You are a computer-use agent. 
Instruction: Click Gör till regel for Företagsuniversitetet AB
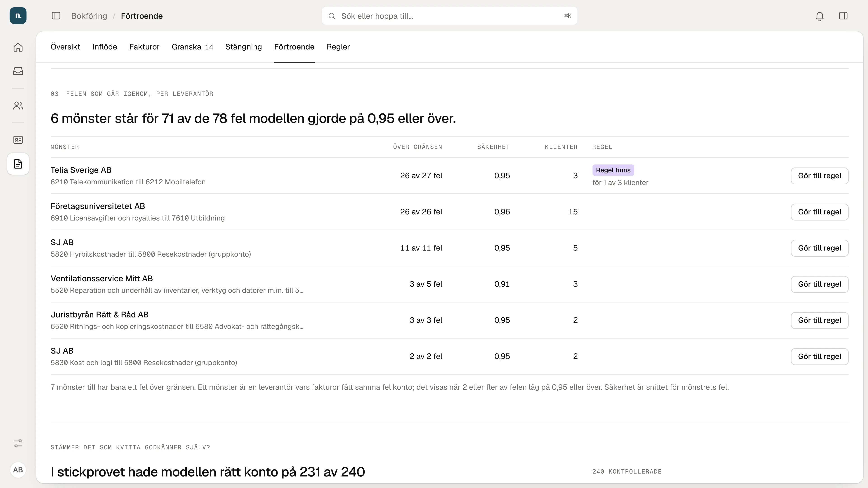(819, 212)
